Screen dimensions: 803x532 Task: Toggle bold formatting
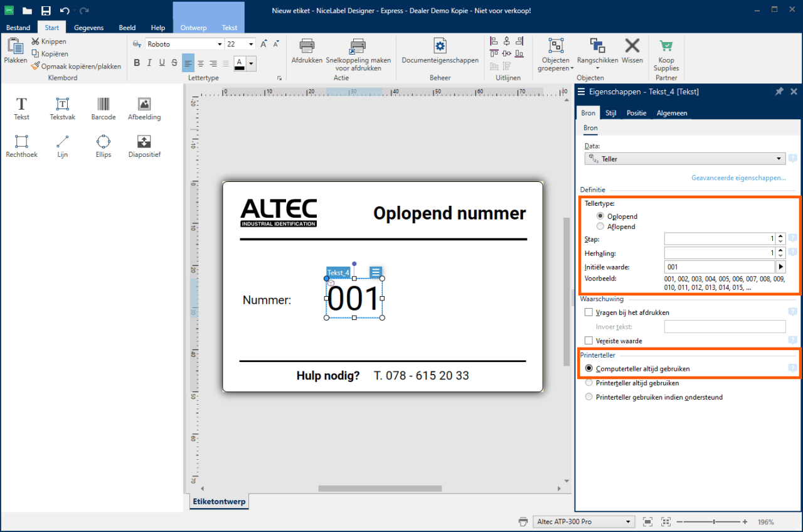click(x=137, y=63)
